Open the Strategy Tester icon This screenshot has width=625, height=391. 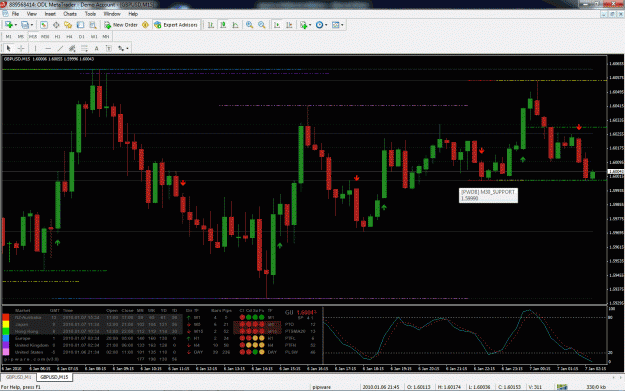coord(92,25)
